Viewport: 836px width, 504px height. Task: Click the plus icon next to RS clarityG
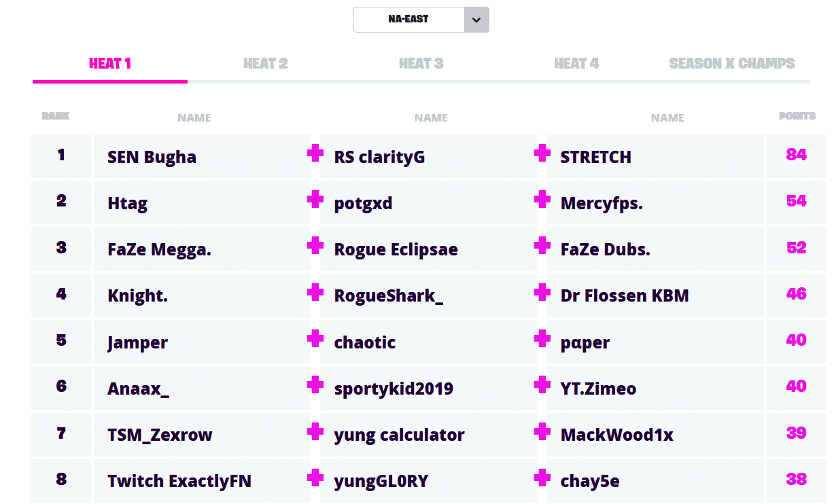click(x=315, y=155)
